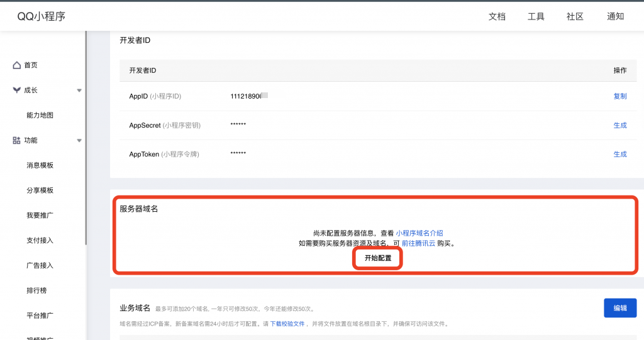This screenshot has height=340, width=644.
Task: Click the blue 编辑 button
Action: click(619, 308)
